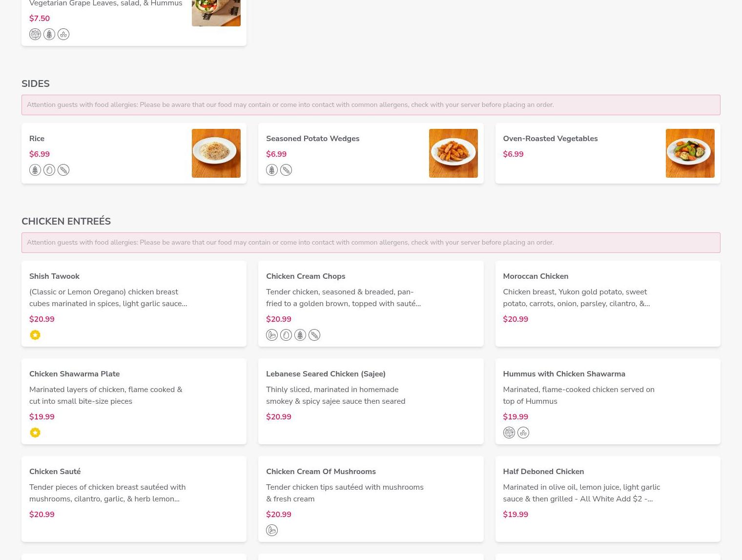Click the wheat icon on Seasoned Potato Wedges

[x=272, y=170]
